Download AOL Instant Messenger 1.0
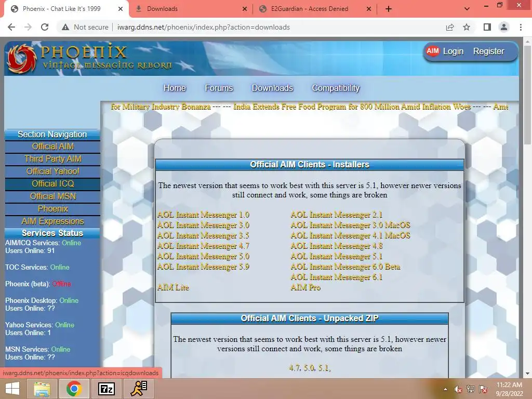532x399 pixels. coord(203,215)
